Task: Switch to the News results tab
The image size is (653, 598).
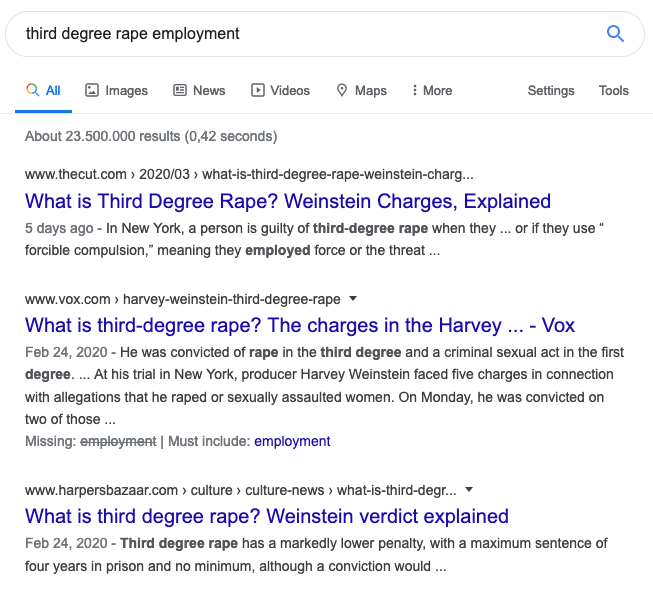Action: click(x=199, y=90)
